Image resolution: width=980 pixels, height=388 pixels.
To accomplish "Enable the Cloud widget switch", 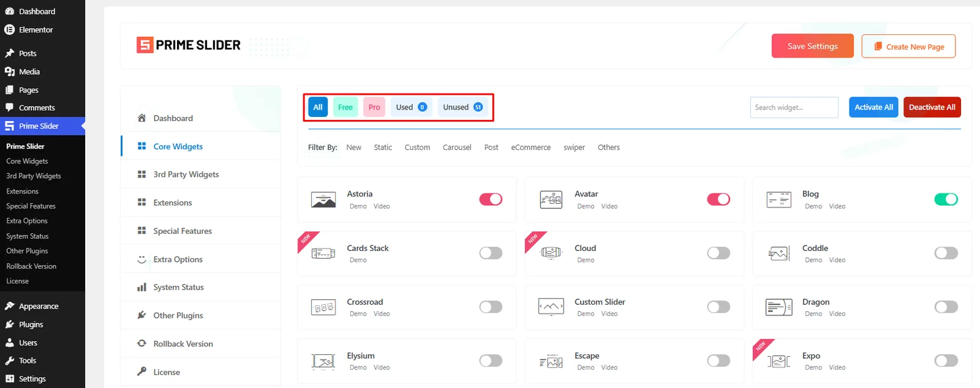I will tap(718, 253).
